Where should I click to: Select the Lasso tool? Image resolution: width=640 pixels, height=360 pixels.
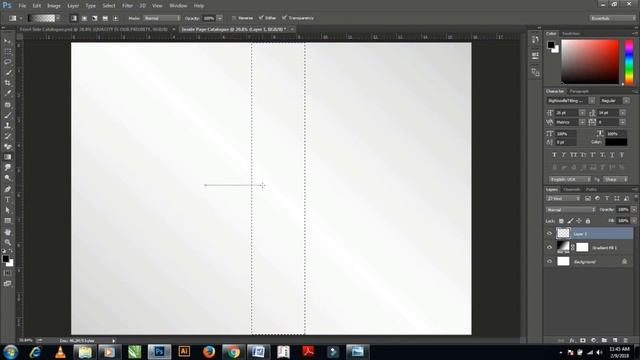[7, 62]
